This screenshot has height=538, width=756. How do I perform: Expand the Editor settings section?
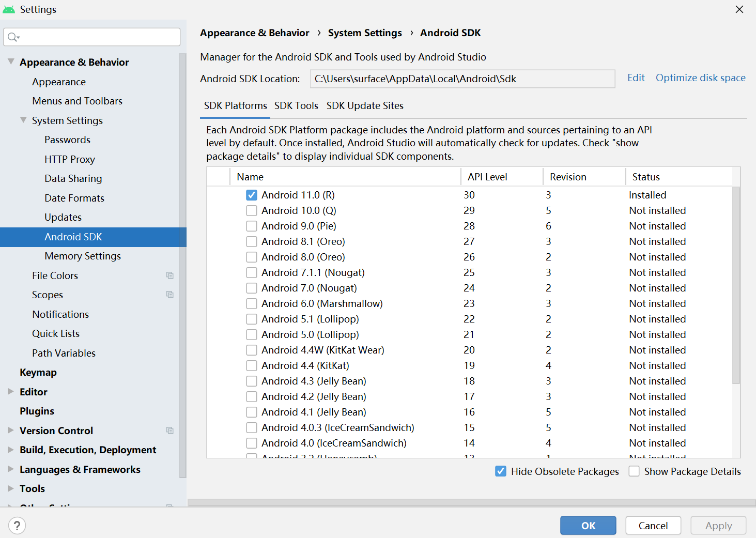[11, 391]
